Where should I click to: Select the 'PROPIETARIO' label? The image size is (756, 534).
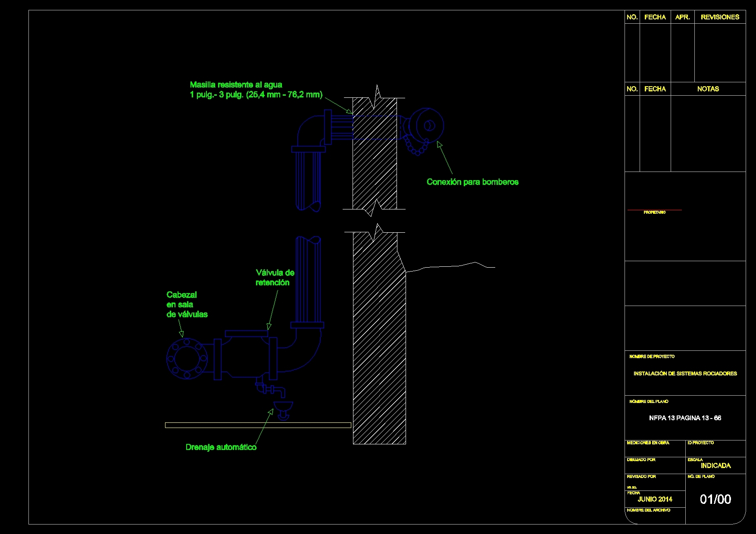654,212
